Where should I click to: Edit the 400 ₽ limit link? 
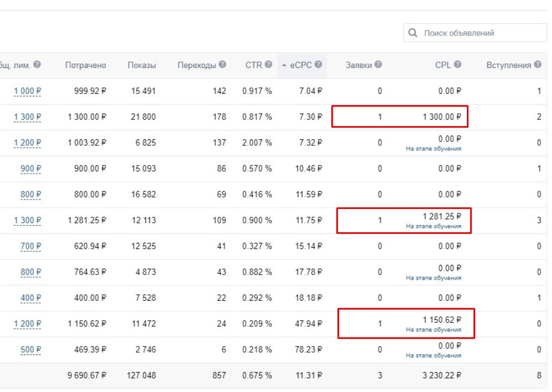pos(30,298)
